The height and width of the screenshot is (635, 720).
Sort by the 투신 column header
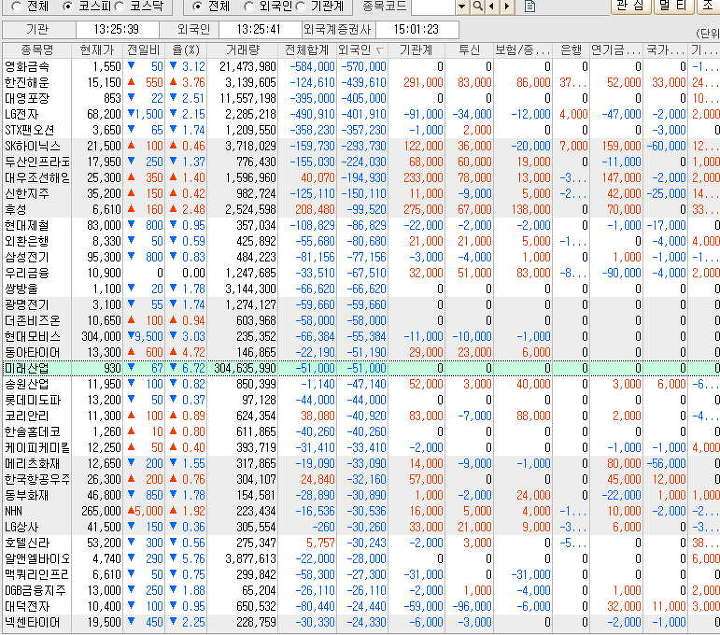[469, 50]
